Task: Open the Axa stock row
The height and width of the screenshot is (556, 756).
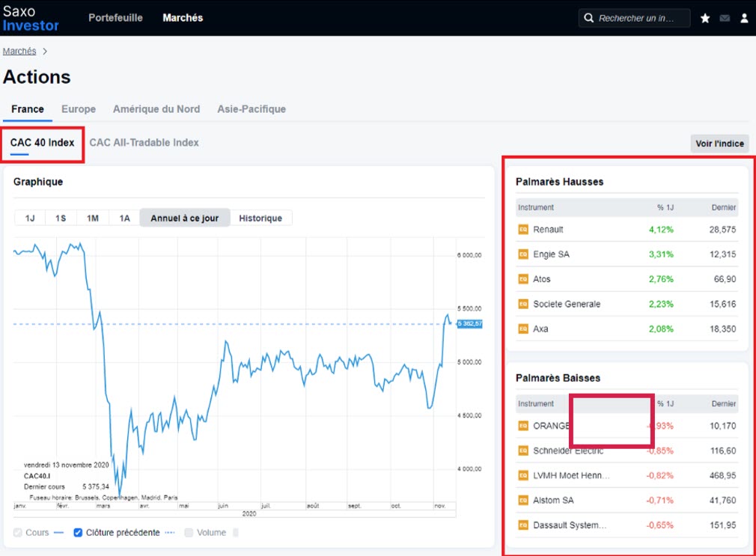Action: (x=627, y=329)
